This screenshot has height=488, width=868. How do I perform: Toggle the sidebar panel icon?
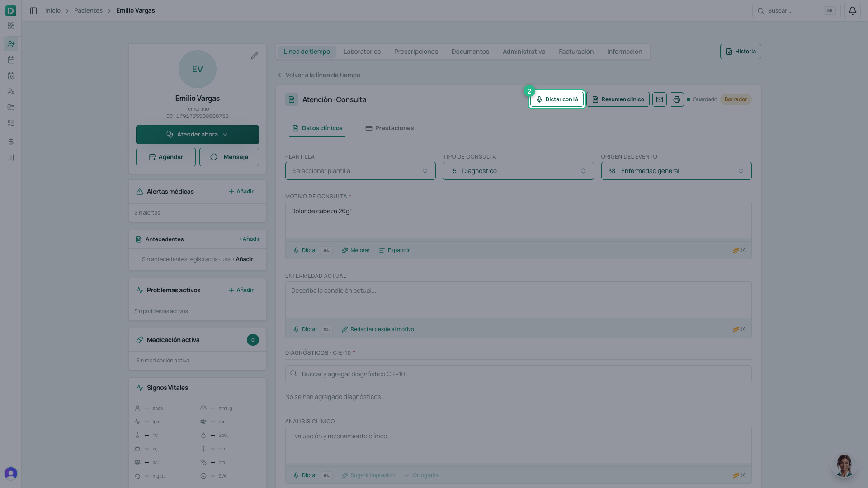[x=33, y=10]
